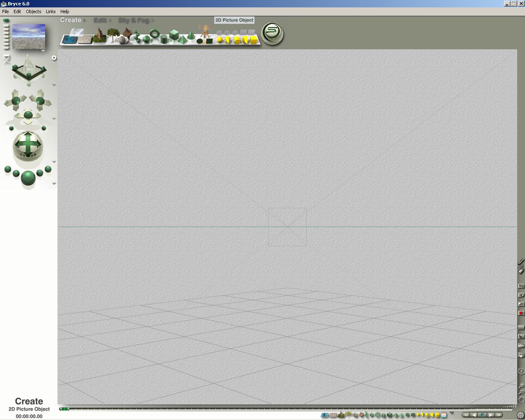The height and width of the screenshot is (420, 525).
Task: Open the Objects menu
Action: point(34,11)
